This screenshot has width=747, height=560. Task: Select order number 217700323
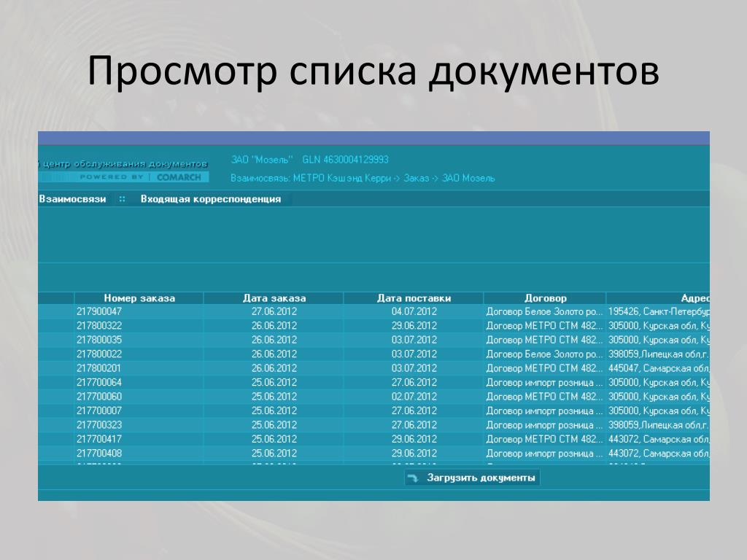pyautogui.click(x=99, y=425)
